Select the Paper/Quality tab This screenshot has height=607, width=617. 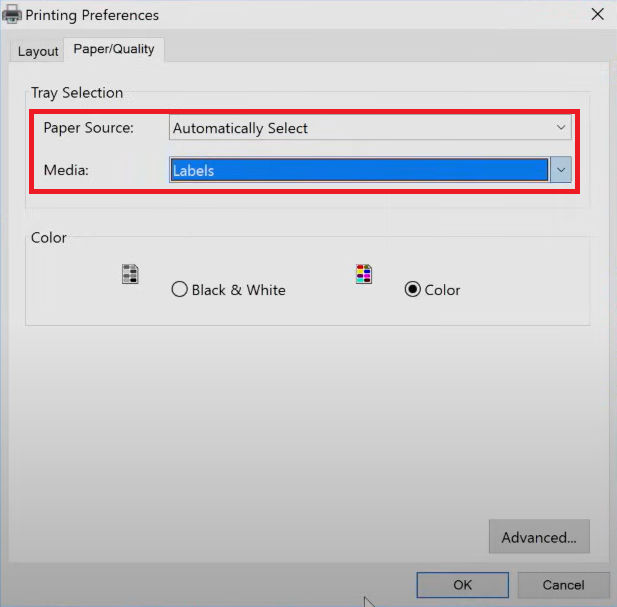click(114, 49)
